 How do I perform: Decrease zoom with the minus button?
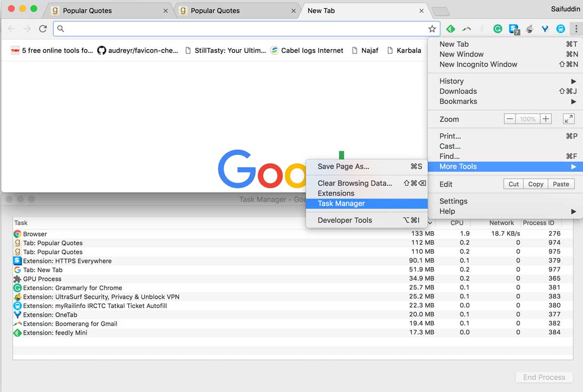click(x=510, y=119)
